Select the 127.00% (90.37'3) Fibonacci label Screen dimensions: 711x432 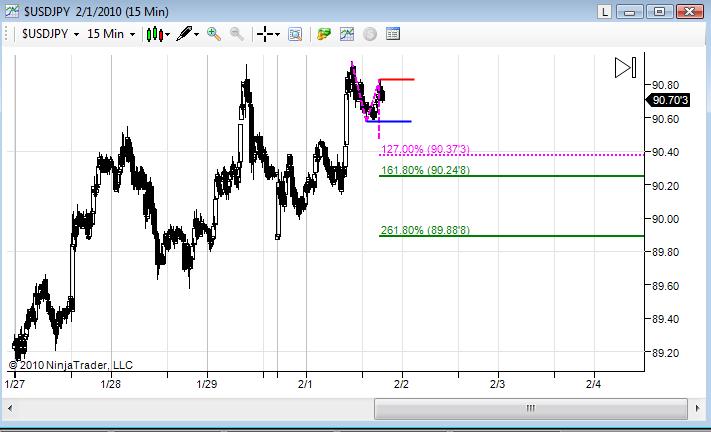tap(425, 149)
